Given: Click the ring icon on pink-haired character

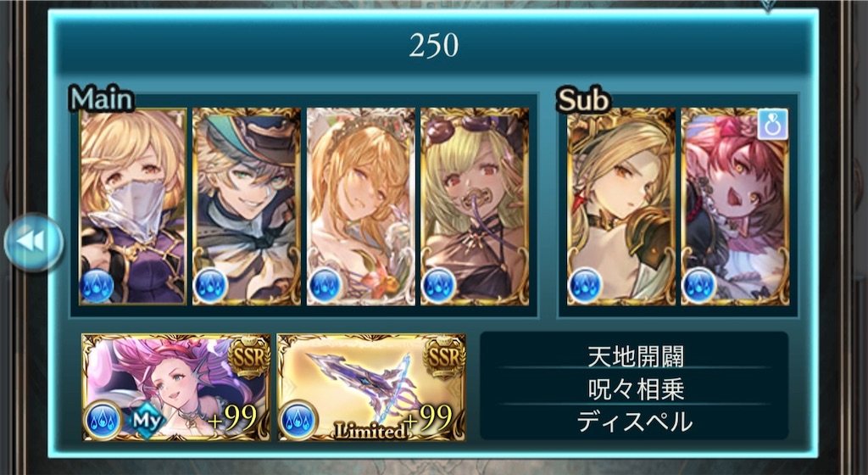Looking at the screenshot, I should pos(773,125).
